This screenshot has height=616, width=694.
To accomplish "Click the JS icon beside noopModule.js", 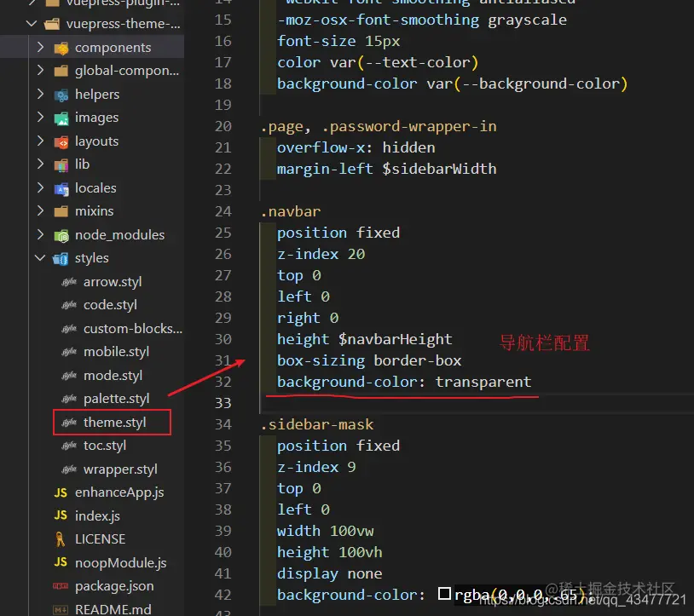I will [x=61, y=562].
